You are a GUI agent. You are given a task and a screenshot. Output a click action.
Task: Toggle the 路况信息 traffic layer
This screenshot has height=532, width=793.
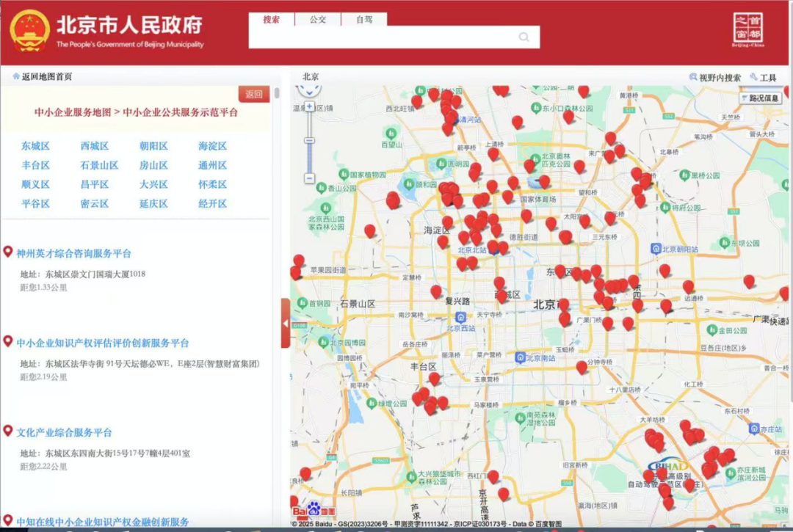761,98
